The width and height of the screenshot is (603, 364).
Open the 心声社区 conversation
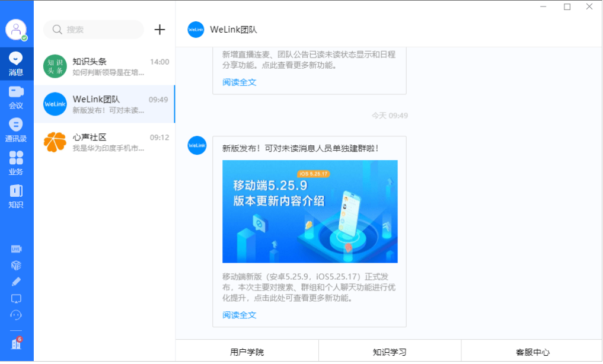pyautogui.click(x=104, y=142)
